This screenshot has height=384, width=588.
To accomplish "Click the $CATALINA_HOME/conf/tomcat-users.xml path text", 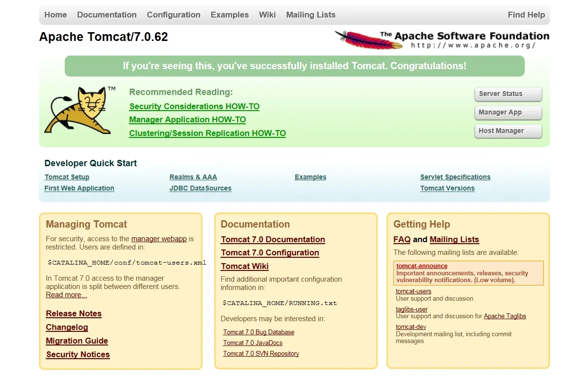I will click(127, 263).
